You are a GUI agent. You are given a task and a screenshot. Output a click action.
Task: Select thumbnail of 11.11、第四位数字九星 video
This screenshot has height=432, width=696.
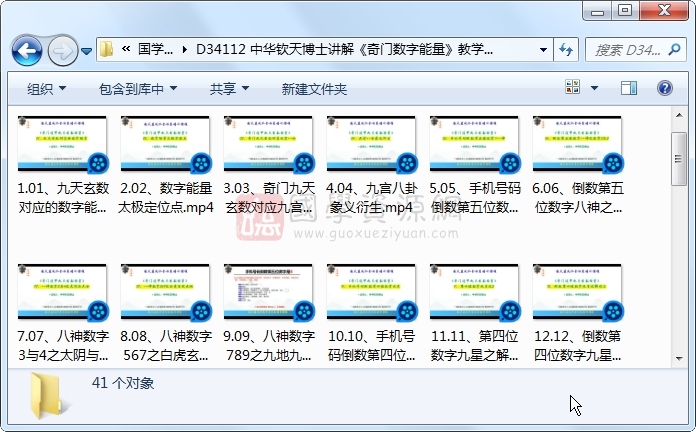pos(475,292)
